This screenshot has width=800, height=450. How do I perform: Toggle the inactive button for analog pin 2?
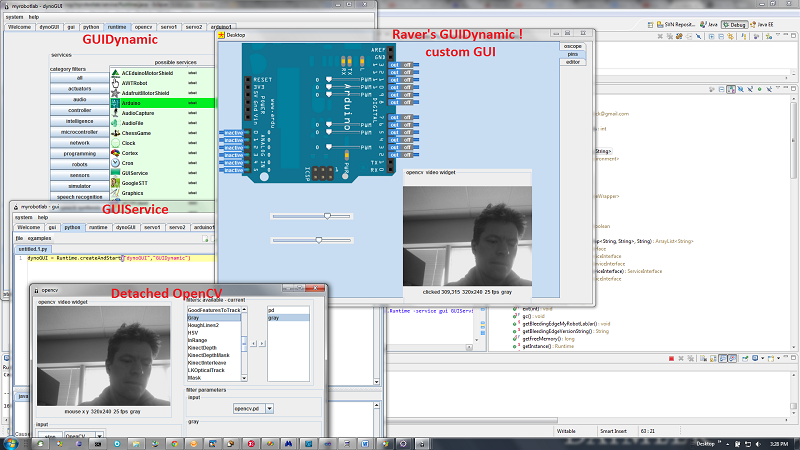(x=234, y=148)
